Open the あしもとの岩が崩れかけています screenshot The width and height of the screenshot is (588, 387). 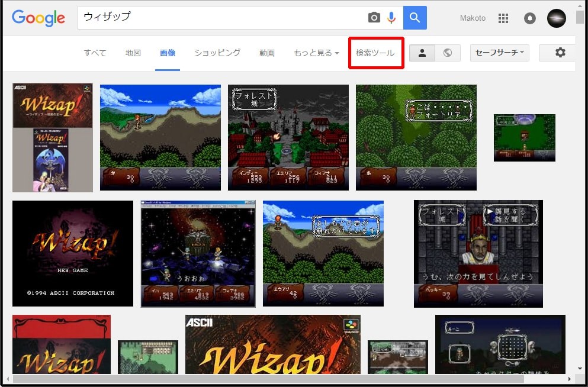(323, 253)
